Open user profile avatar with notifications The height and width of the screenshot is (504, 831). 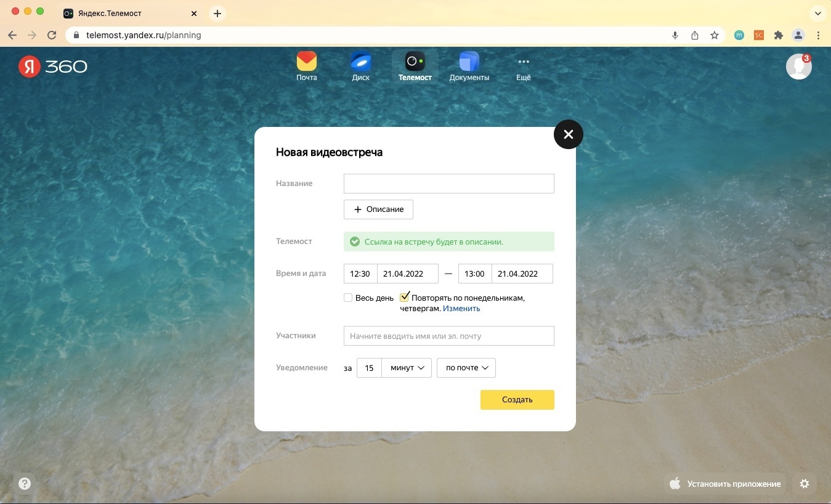point(799,67)
